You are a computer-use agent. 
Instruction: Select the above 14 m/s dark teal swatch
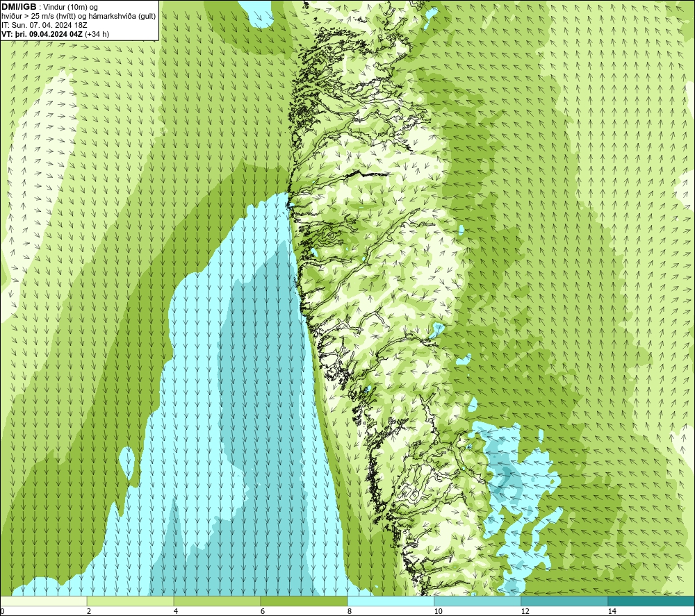(652, 601)
